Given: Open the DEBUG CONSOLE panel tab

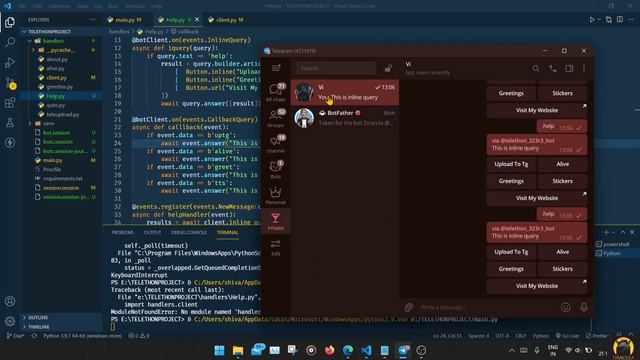Looking at the screenshot, I should pyautogui.click(x=189, y=232).
